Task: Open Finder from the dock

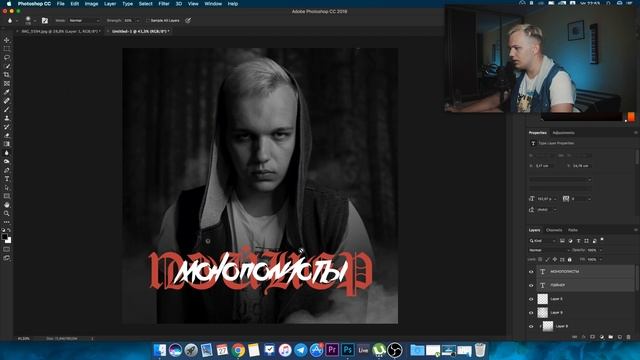Action: [x=160, y=350]
